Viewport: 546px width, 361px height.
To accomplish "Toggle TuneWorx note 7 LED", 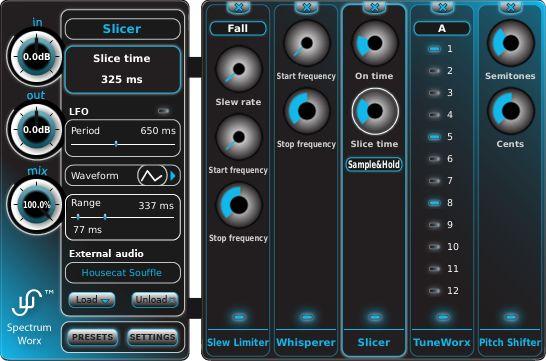I will [x=434, y=181].
